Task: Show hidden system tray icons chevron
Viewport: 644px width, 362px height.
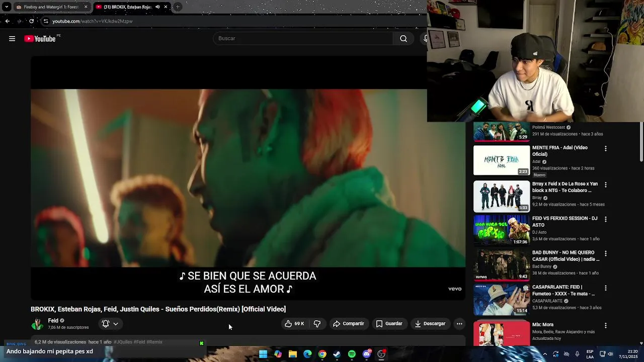Action: (545, 354)
